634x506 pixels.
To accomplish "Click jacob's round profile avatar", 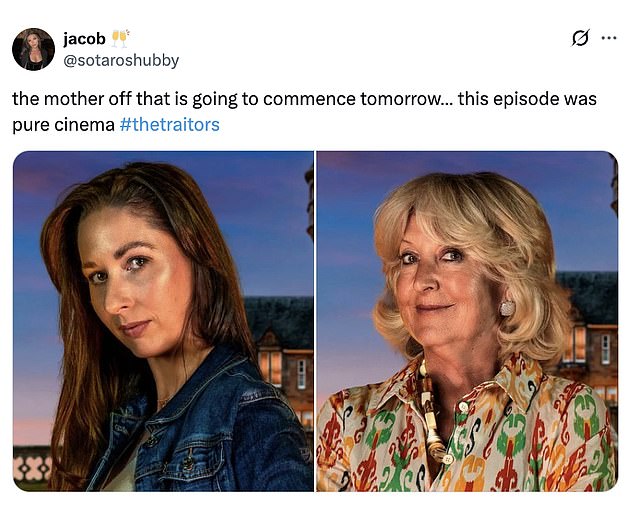I will 33,49.
